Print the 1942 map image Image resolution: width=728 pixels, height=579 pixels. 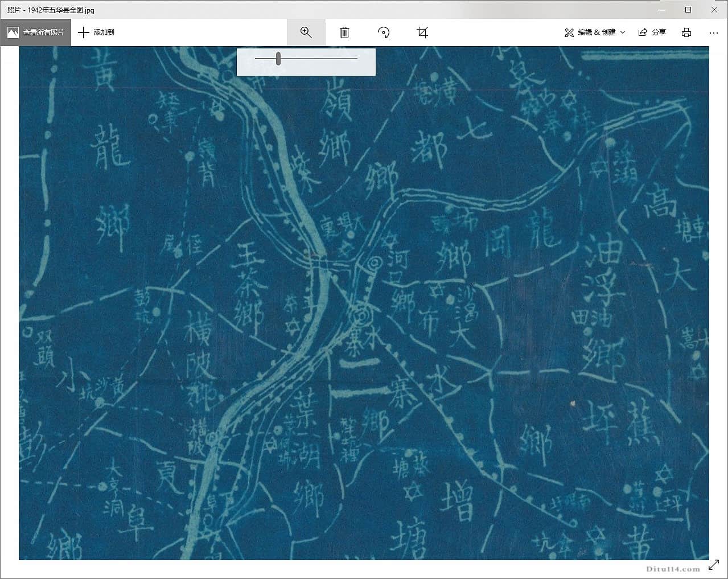(686, 32)
